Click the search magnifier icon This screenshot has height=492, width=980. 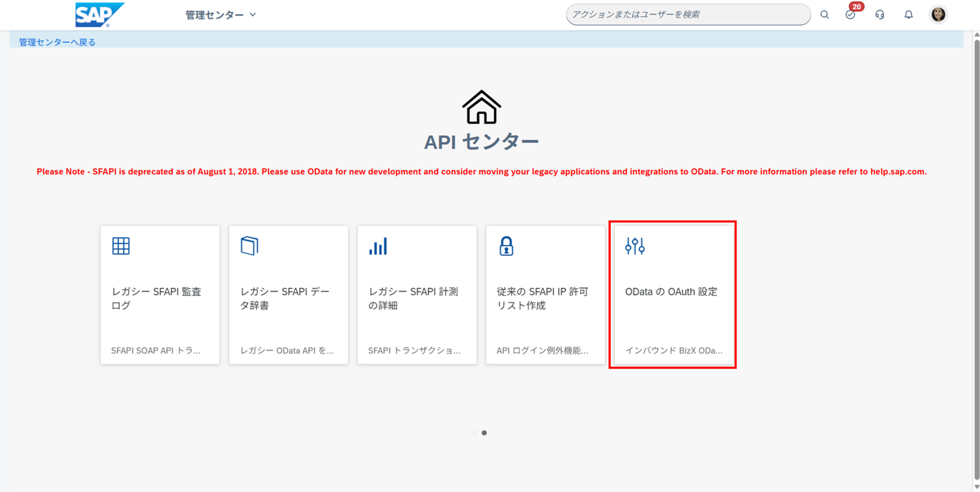[x=824, y=15]
